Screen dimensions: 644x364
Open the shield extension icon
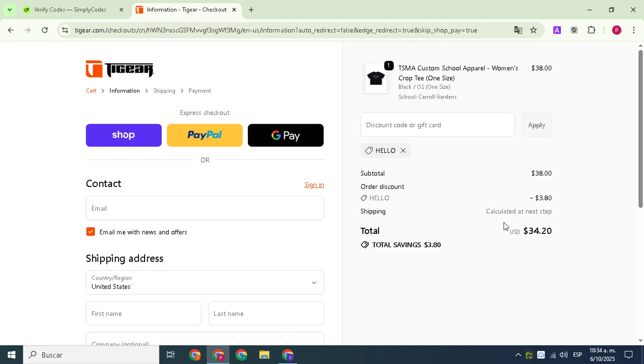pos(574,30)
